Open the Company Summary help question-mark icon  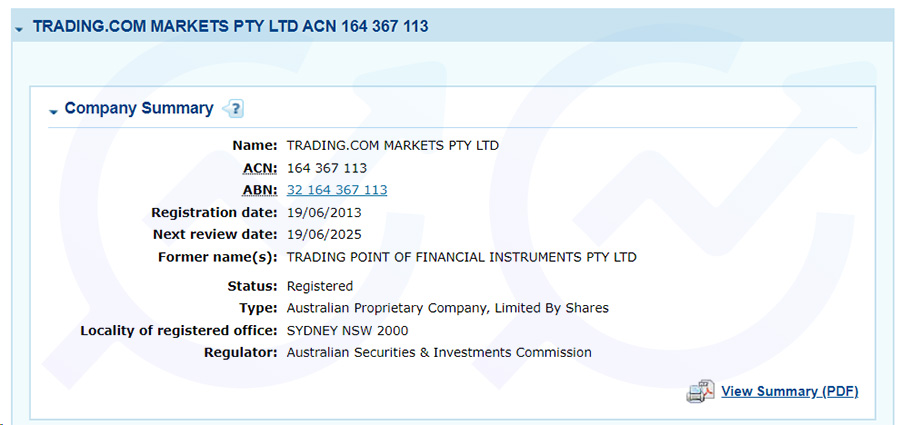click(233, 108)
